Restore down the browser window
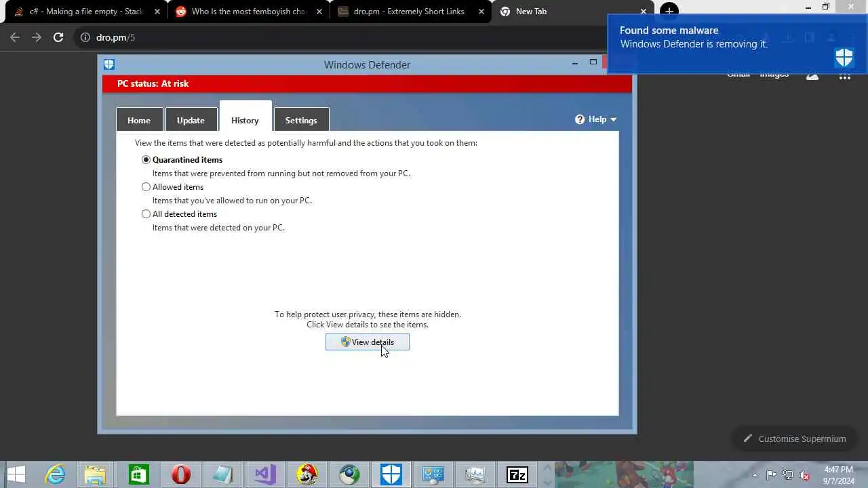Viewport: 868px width, 488px height. pyautogui.click(x=826, y=7)
